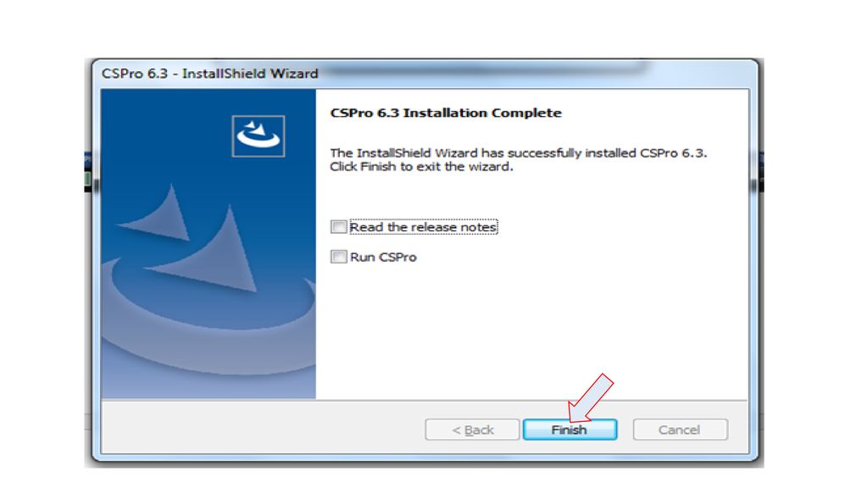Click the 'successfully installed CSPro 6.3' message line

pyautogui.click(x=518, y=152)
